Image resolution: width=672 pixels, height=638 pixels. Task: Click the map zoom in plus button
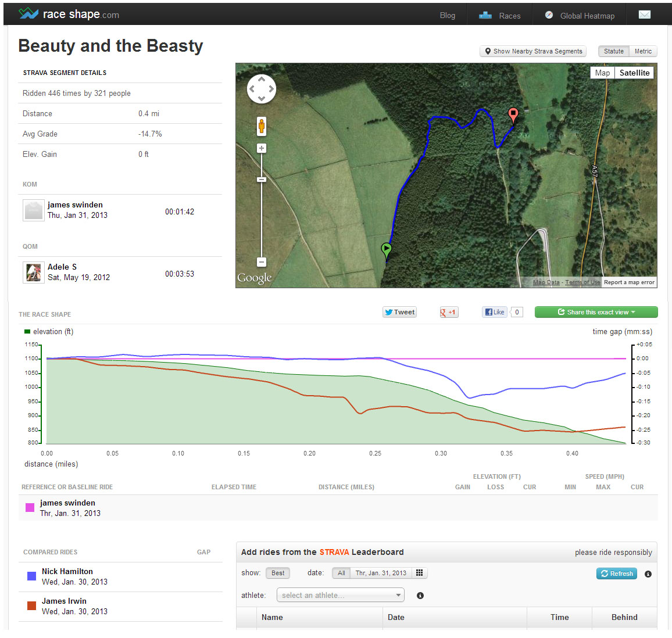click(262, 148)
